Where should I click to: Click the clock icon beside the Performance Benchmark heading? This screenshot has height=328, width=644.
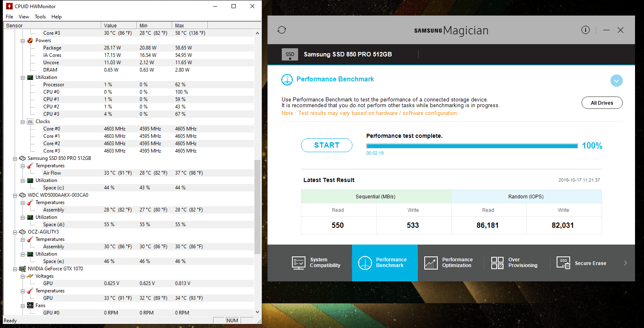pyautogui.click(x=287, y=80)
